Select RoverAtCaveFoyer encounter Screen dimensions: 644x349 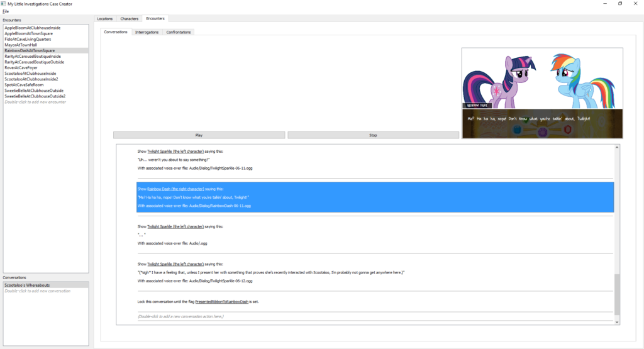pos(45,68)
